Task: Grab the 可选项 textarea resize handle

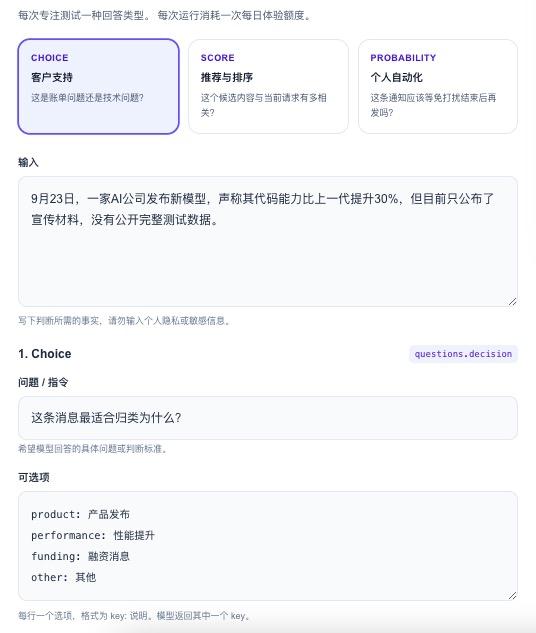Action: [513, 595]
